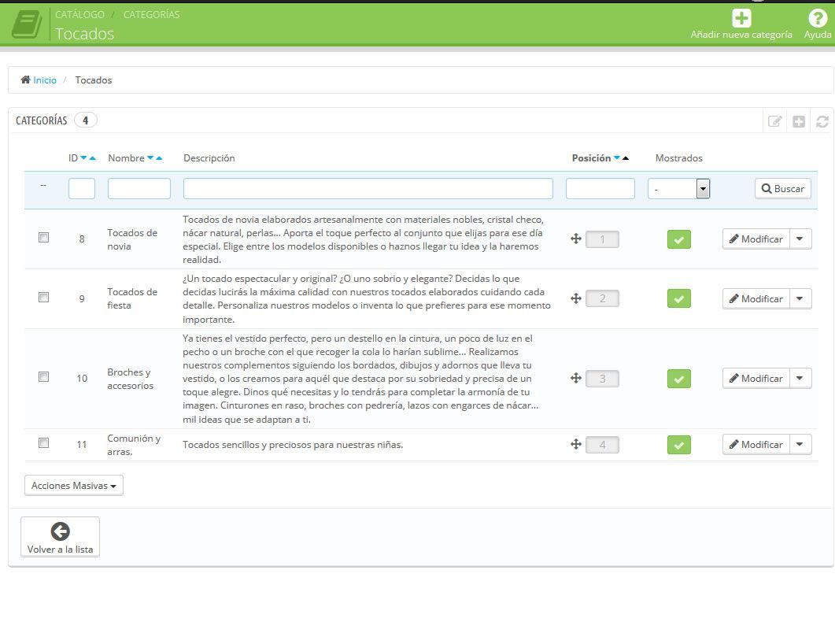Click the Mostrados column header
Viewport: 835px width, 644px height.
coord(679,157)
